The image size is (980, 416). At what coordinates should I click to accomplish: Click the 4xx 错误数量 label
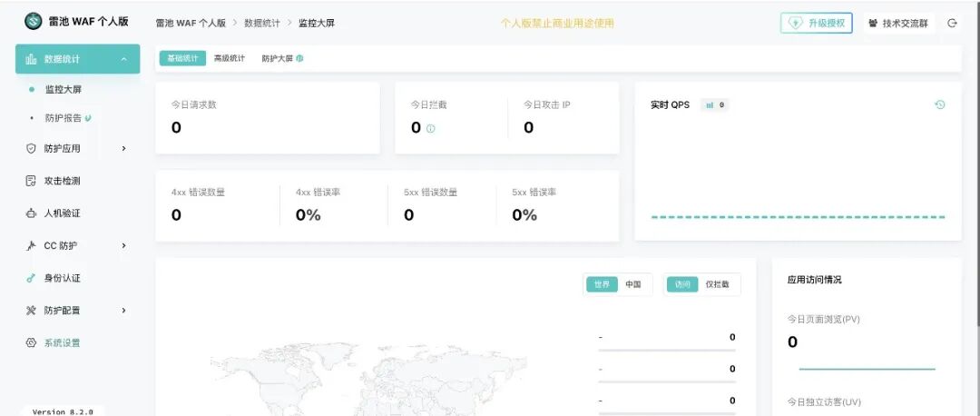198,193
